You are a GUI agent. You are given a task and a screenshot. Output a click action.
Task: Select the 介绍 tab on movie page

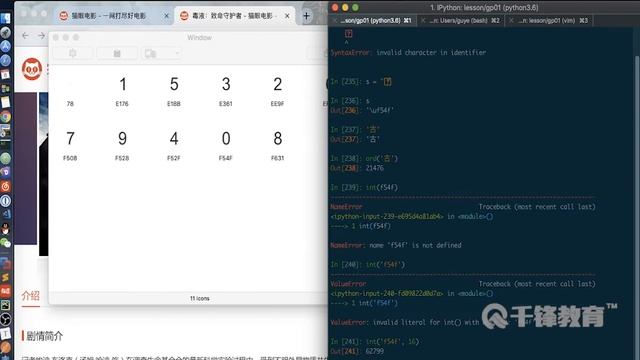31,296
